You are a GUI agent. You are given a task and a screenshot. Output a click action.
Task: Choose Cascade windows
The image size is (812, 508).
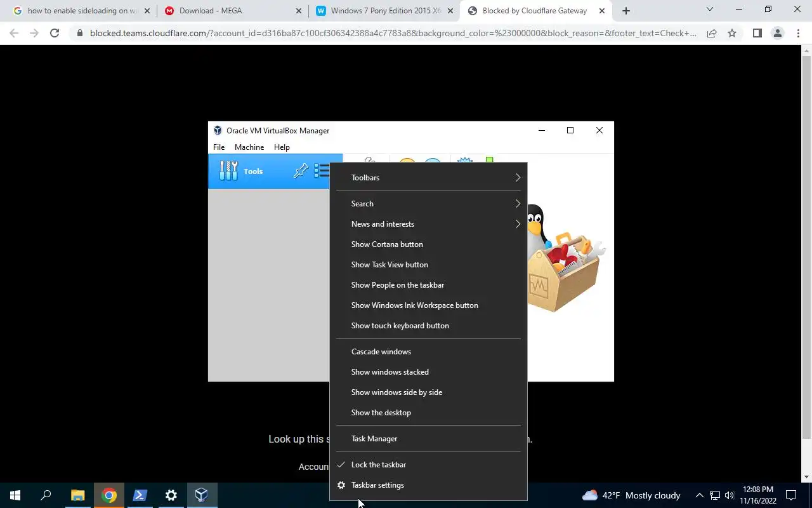(x=428, y=352)
